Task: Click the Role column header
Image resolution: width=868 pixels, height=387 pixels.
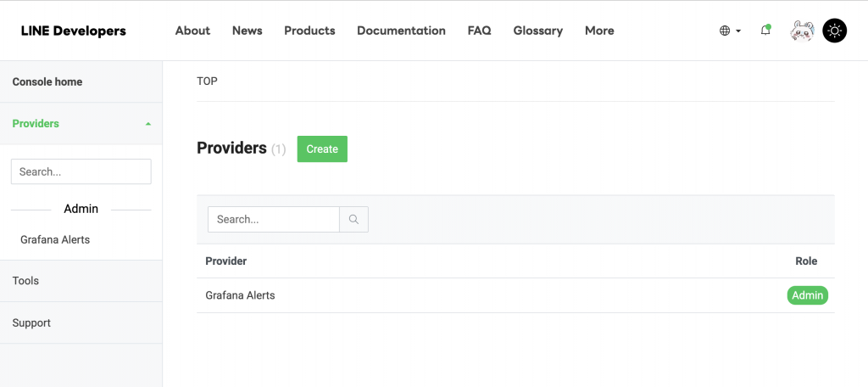Action: 806,261
